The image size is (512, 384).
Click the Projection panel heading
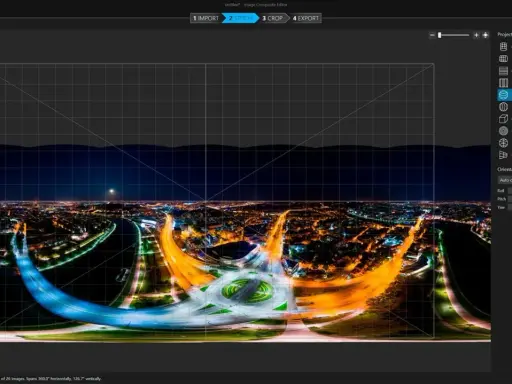[x=505, y=34]
